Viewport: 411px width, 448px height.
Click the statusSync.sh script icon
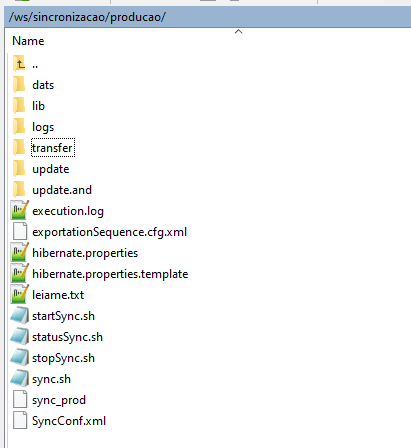(x=20, y=336)
